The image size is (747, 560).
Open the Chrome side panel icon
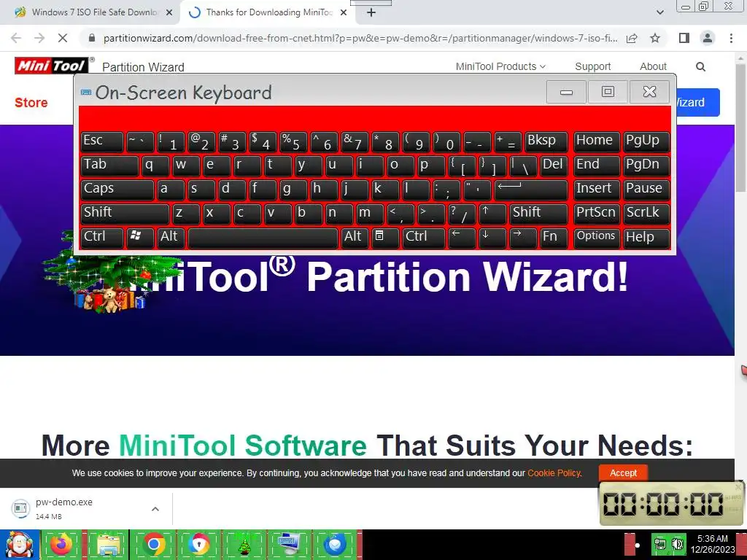coord(684,38)
